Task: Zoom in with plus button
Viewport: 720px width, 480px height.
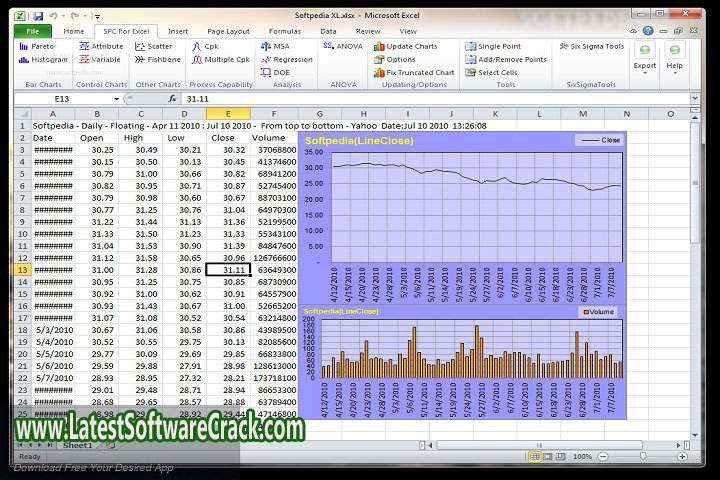Action: [x=682, y=457]
